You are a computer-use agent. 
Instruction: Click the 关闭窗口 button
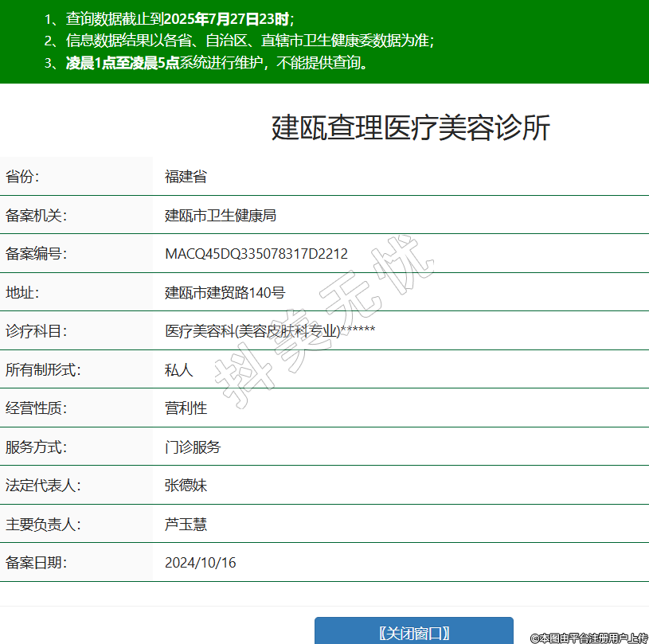(413, 632)
